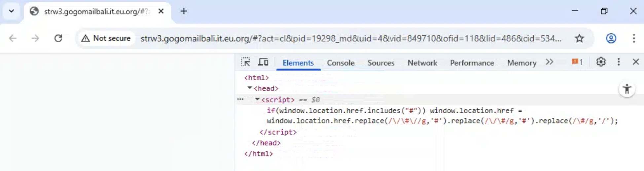The image size is (644, 171).
Task: Select the </script> closing tag
Action: point(278,132)
